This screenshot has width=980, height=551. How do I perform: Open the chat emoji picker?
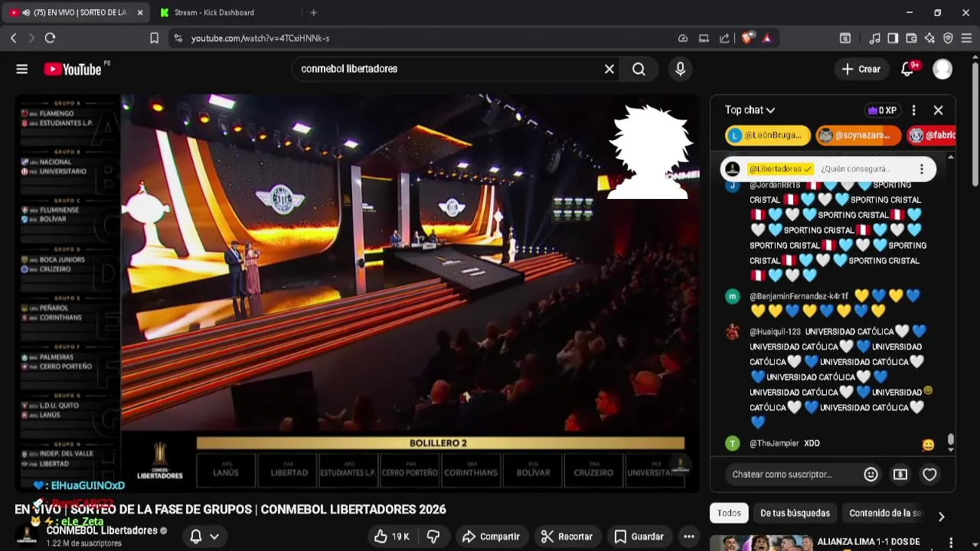pos(871,474)
